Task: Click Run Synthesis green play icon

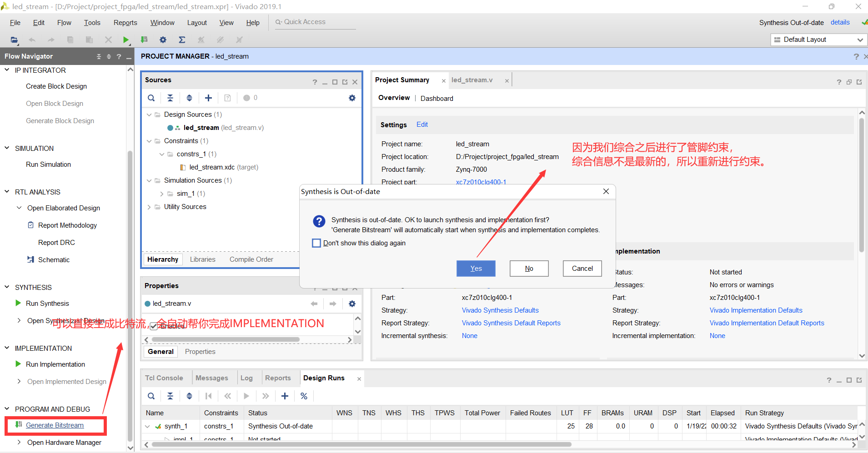Action: 18,303
